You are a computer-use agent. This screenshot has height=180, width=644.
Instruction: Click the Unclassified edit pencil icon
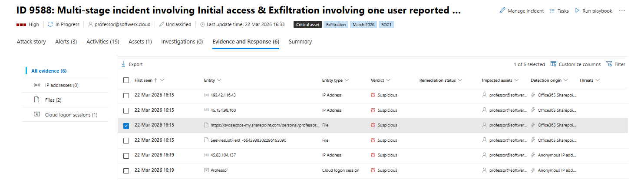pos(162,25)
